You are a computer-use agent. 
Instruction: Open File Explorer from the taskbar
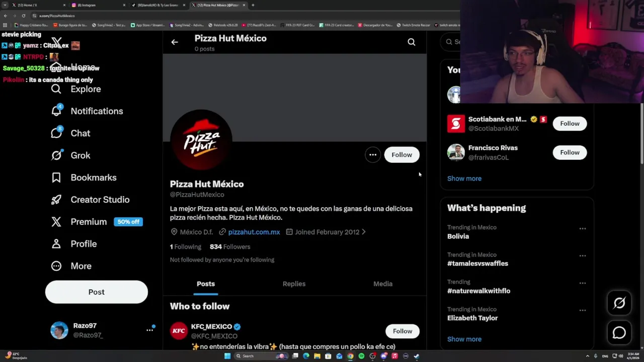point(317,356)
